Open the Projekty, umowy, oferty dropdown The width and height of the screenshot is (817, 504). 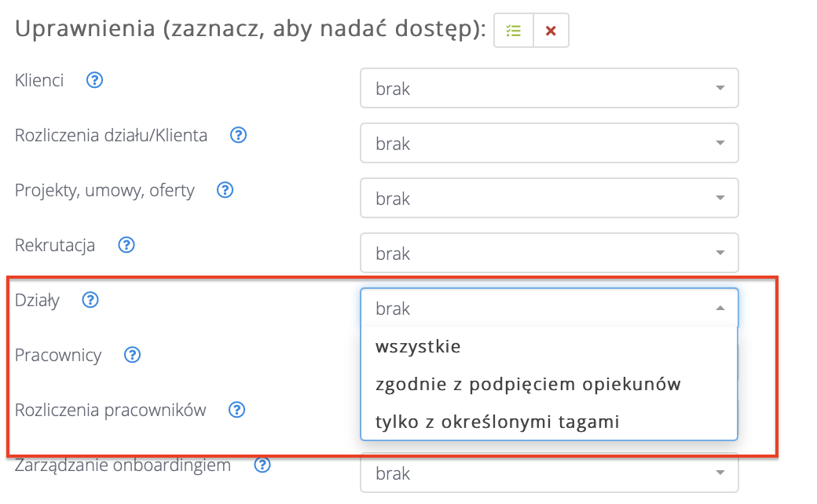(549, 199)
